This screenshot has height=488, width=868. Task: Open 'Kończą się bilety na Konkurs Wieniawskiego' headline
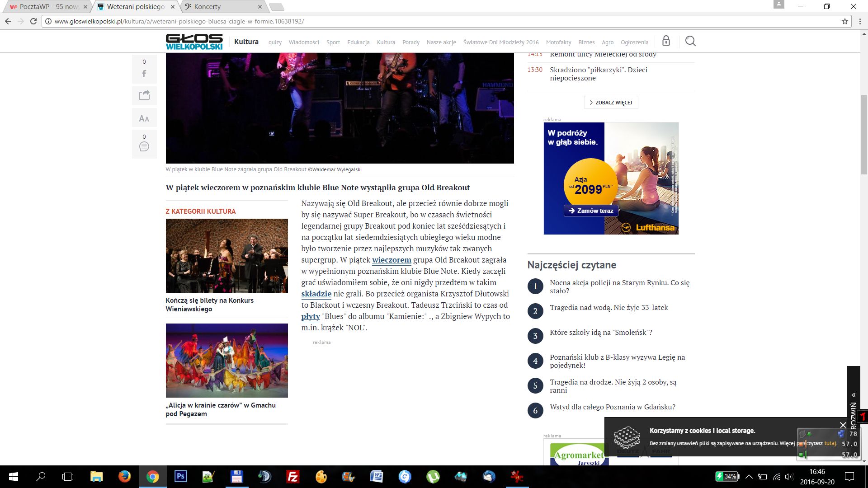(210, 305)
